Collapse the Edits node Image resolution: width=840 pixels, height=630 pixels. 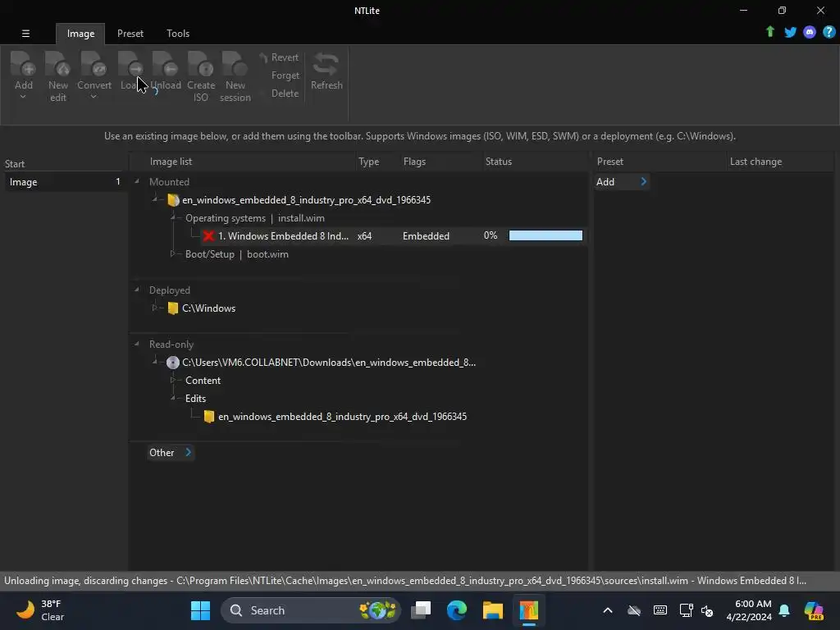(173, 398)
